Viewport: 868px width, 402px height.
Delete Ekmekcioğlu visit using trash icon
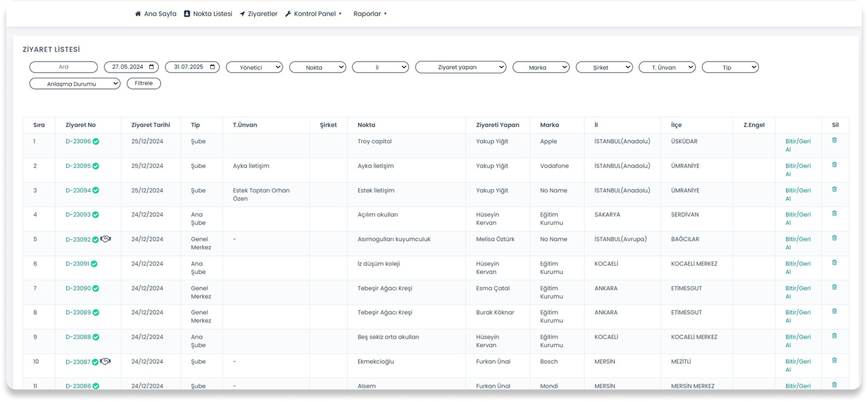834,361
